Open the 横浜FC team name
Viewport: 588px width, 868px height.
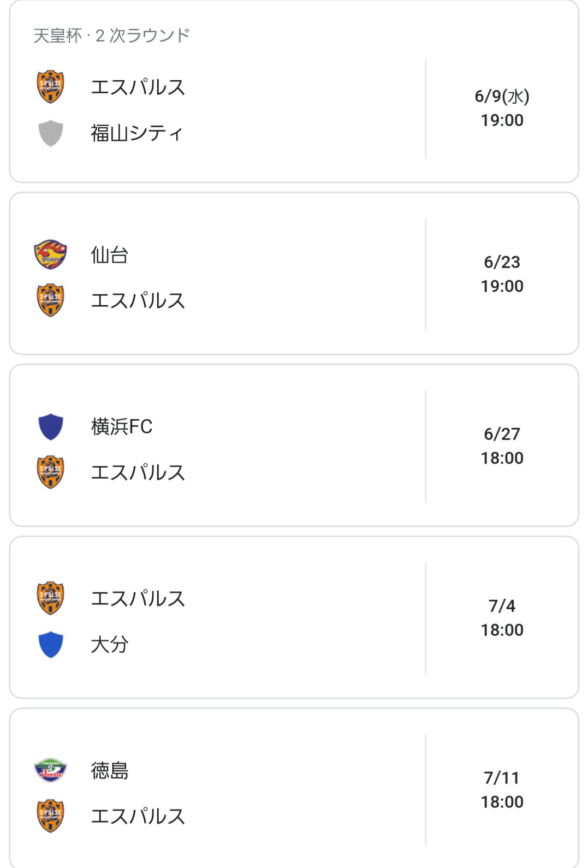click(x=122, y=426)
